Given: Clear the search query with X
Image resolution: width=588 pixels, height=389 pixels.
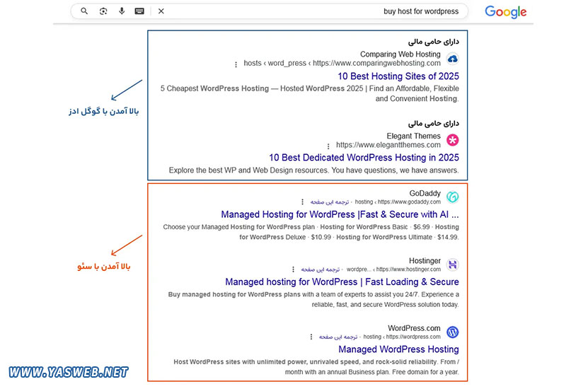Looking at the screenshot, I should tap(161, 11).
